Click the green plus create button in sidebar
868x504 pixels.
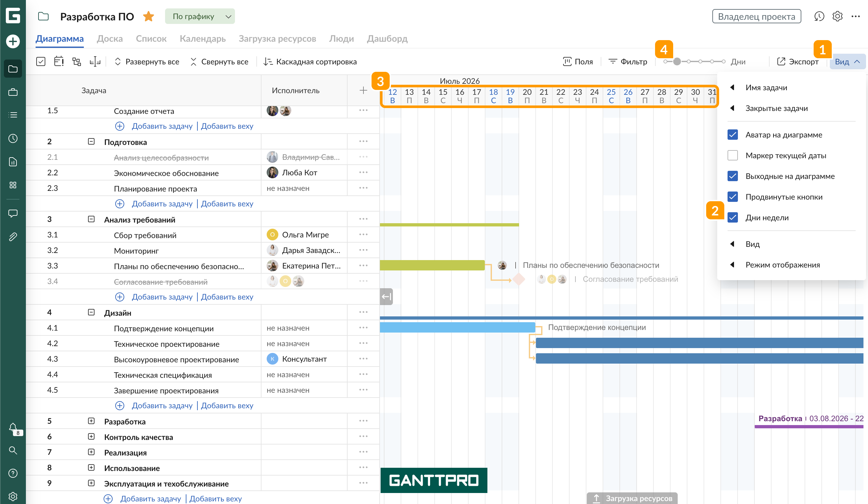(13, 41)
